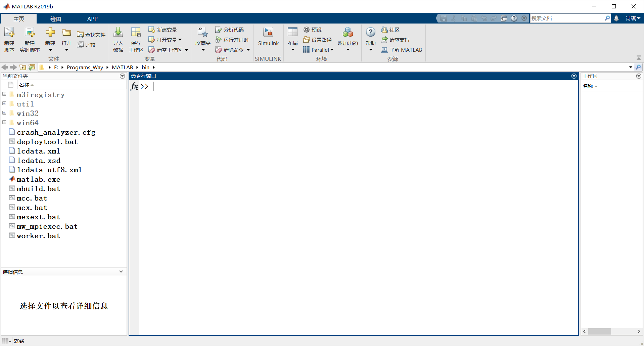Open the Parallel dropdown menu
Screen dimensions: 644x346
point(318,50)
